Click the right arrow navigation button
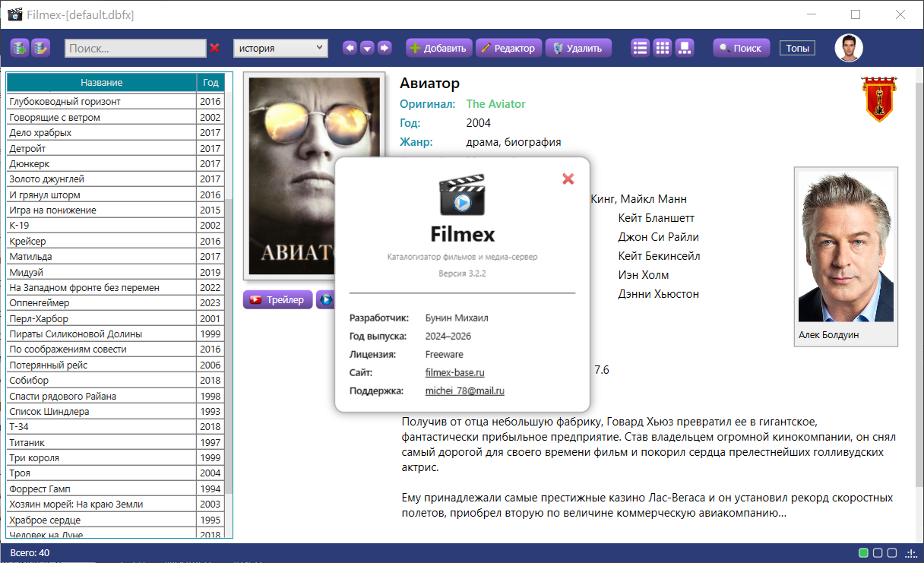924x563 pixels. coord(384,48)
